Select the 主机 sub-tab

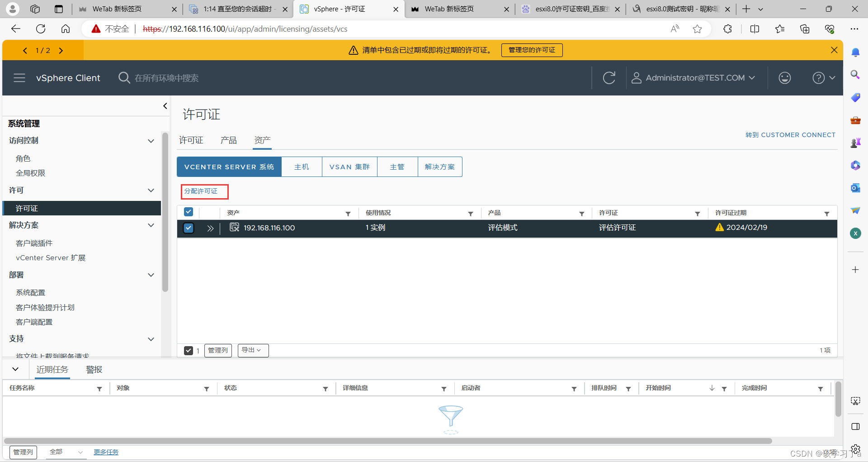(302, 167)
